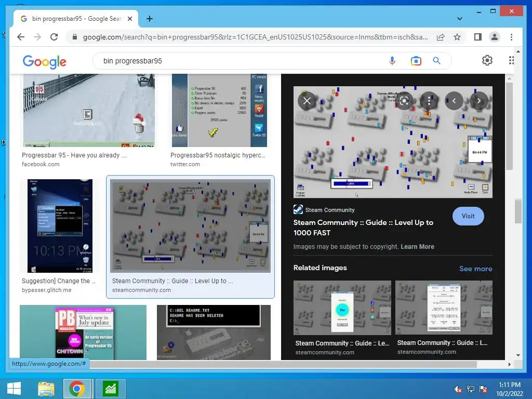
Task: See more related images
Action: click(x=476, y=269)
